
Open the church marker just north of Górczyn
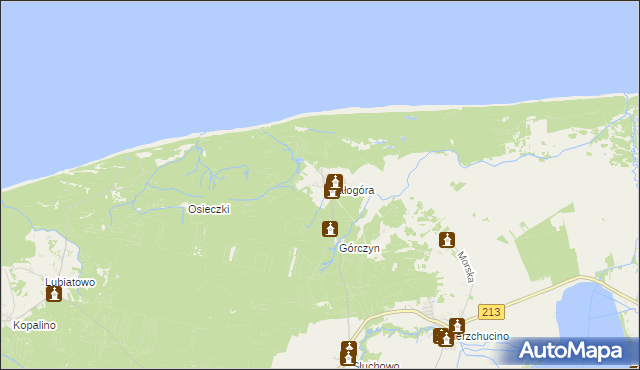[330, 229]
